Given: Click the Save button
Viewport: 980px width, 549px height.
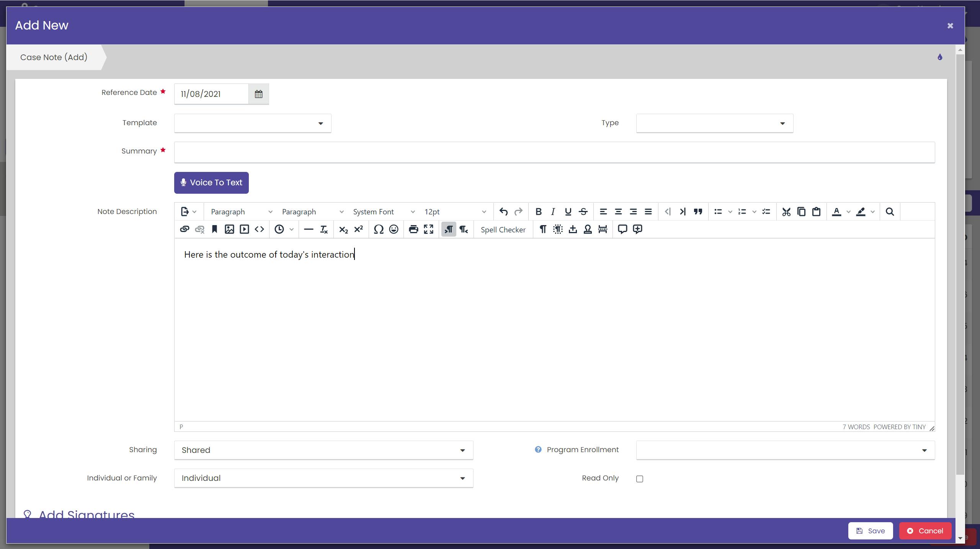Looking at the screenshot, I should click(870, 531).
